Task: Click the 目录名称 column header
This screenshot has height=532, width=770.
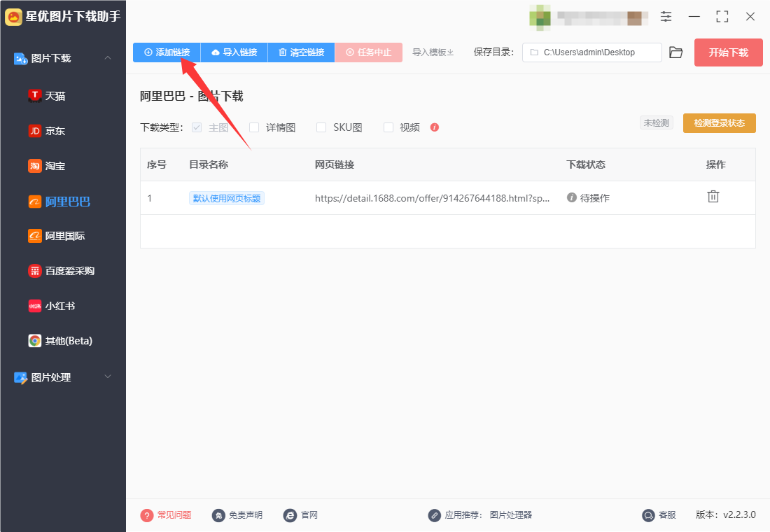Action: (x=209, y=164)
